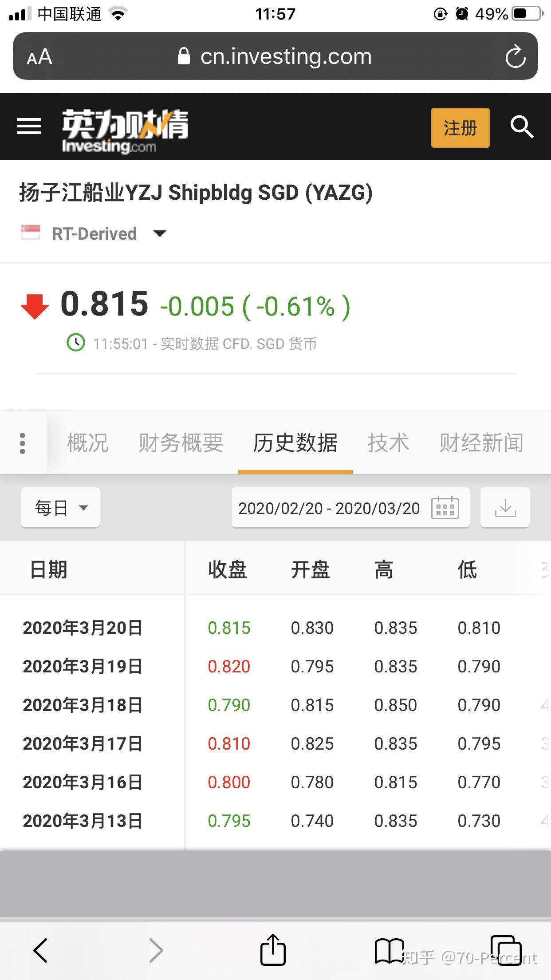
Task: Tap the -0.005 ( -0.61% ) change text
Action: tap(256, 306)
